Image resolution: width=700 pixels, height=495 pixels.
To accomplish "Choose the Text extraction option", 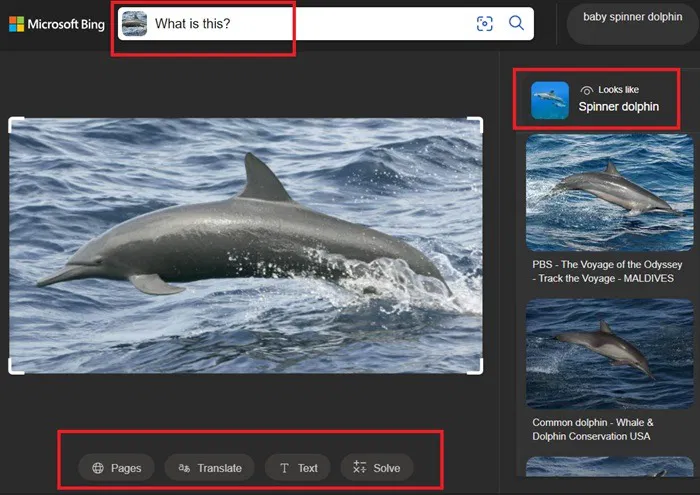I will click(x=298, y=468).
